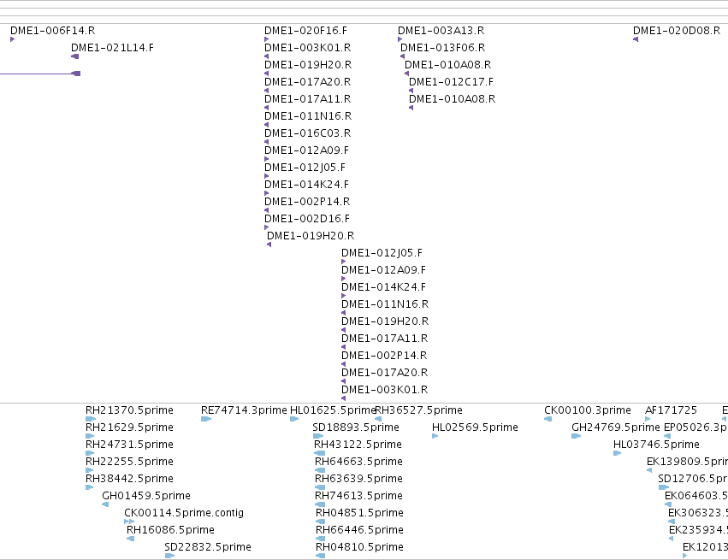
Task: Select the DME1-020F16.F label
Action: (x=305, y=31)
